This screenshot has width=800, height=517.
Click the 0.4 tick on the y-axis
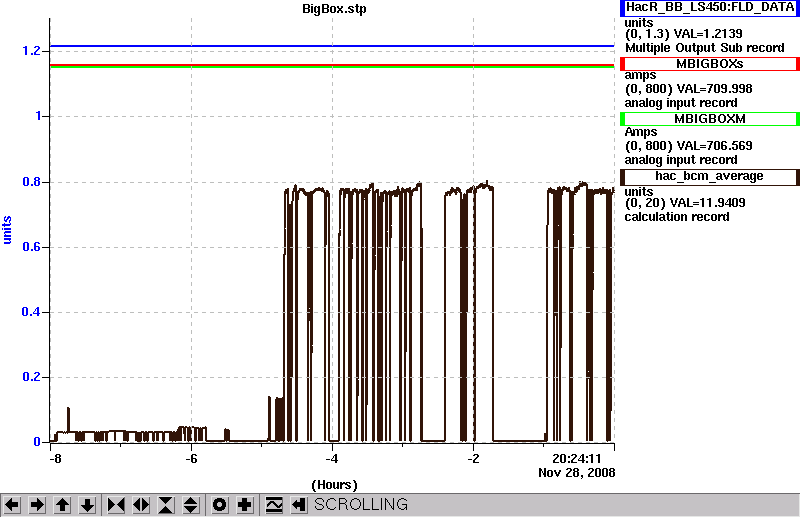(31, 312)
